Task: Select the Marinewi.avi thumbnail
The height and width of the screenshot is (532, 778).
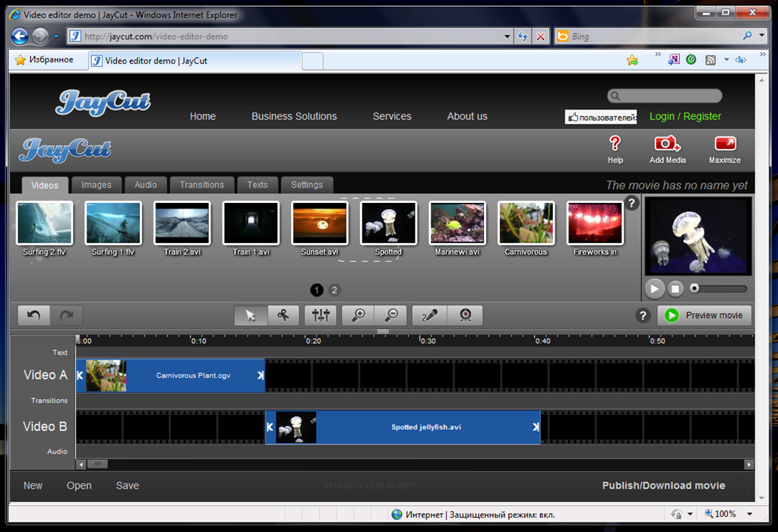Action: point(457,223)
